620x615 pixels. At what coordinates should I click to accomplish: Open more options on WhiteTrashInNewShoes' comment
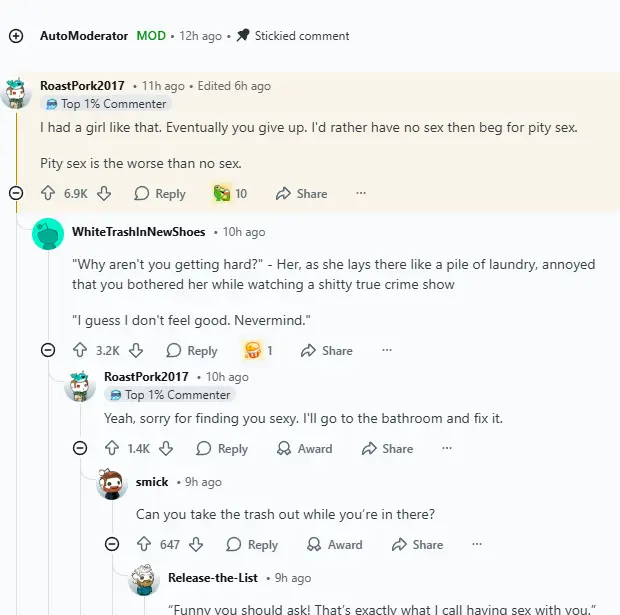point(387,350)
